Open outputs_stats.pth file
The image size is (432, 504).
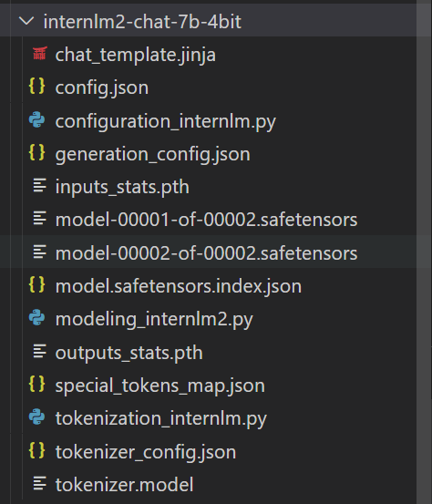(x=129, y=353)
